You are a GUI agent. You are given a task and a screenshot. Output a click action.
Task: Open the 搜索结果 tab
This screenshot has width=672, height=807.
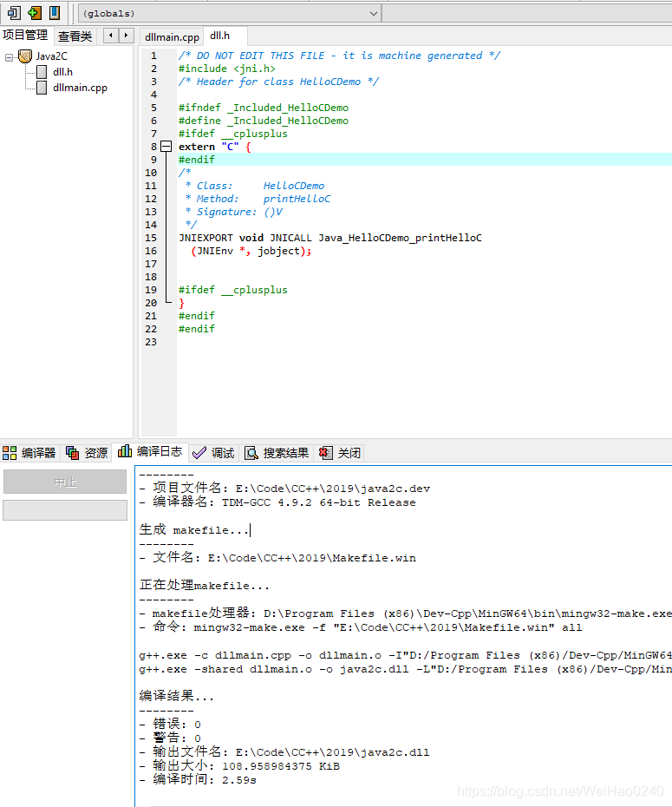pyautogui.click(x=277, y=453)
